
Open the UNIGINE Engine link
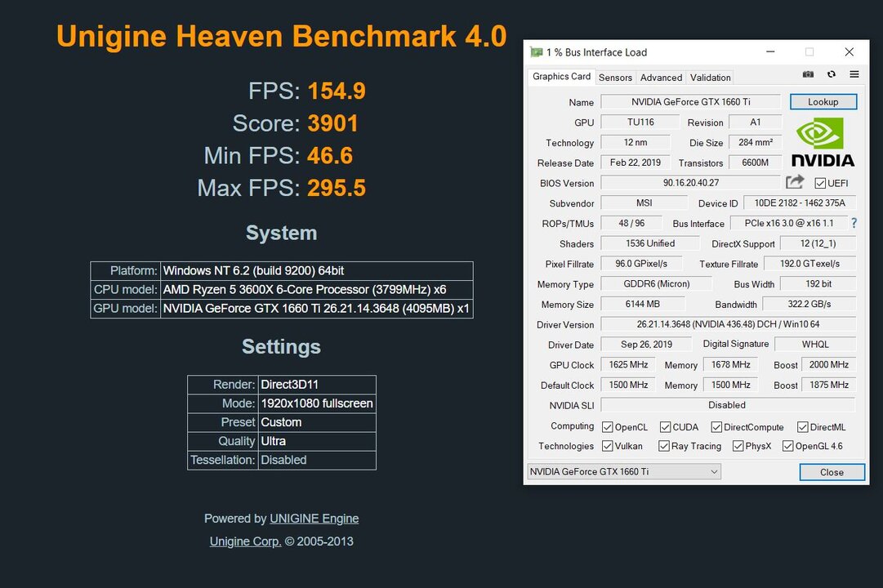(x=314, y=518)
